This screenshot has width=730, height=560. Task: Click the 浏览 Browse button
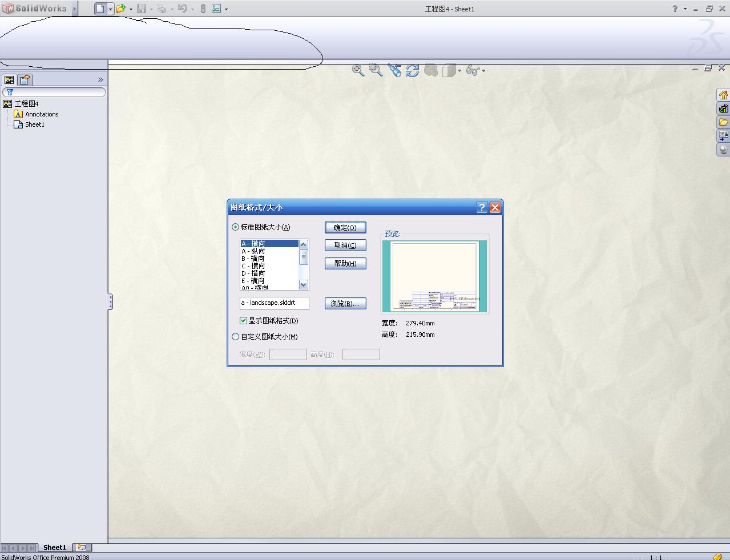pos(345,304)
